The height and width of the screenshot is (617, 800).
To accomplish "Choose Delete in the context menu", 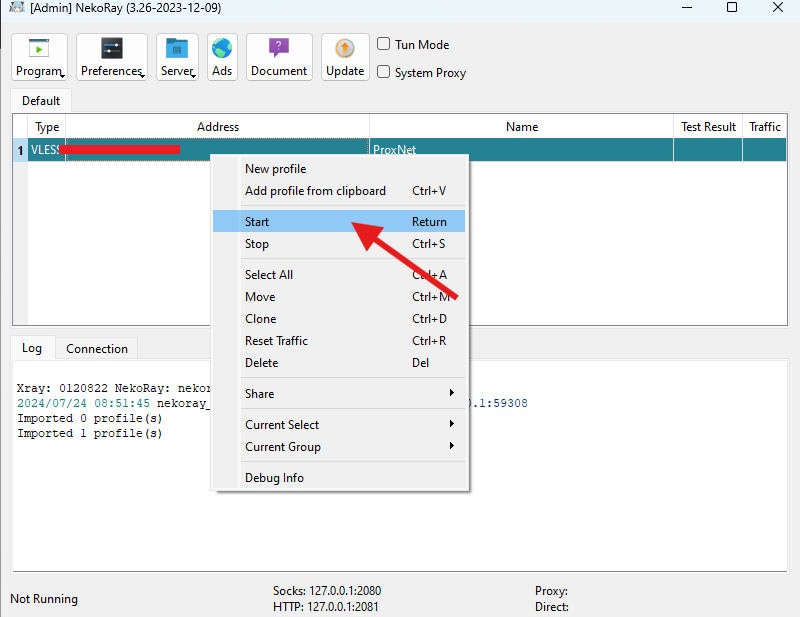I will pyautogui.click(x=339, y=363).
